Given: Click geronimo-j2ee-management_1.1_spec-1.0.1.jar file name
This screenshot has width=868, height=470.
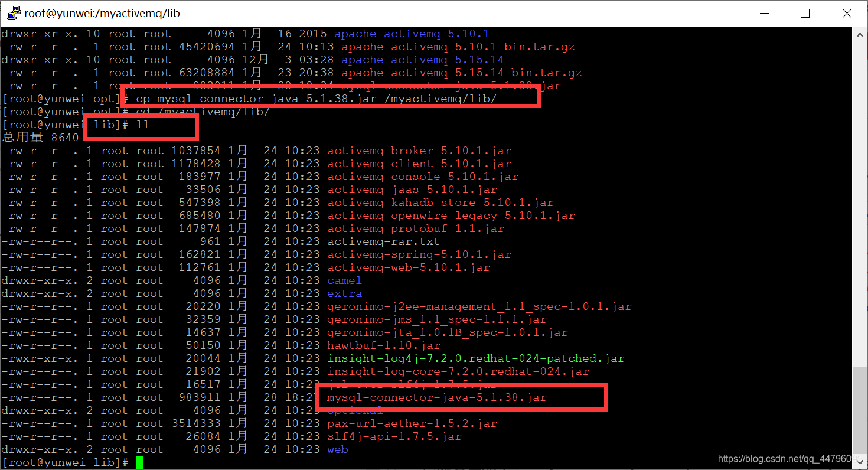Looking at the screenshot, I should click(479, 306).
